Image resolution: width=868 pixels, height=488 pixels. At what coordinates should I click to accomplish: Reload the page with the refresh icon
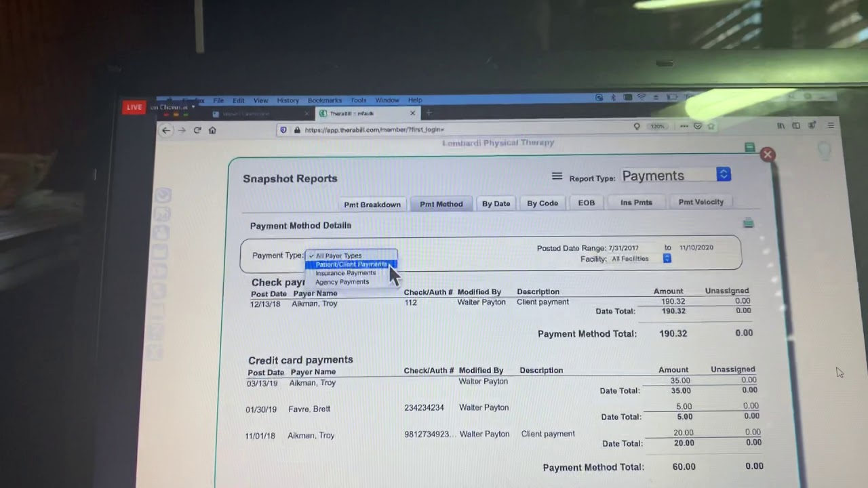tap(197, 130)
